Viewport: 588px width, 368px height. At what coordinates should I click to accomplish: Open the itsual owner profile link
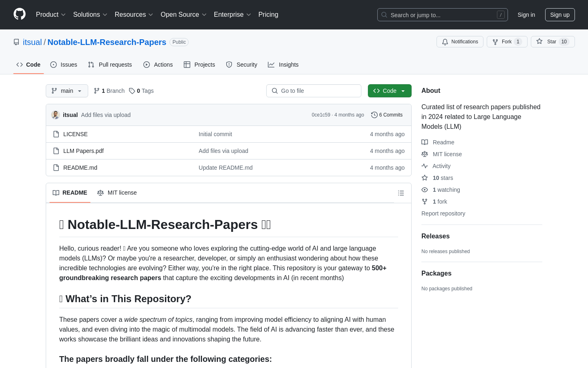pyautogui.click(x=32, y=42)
